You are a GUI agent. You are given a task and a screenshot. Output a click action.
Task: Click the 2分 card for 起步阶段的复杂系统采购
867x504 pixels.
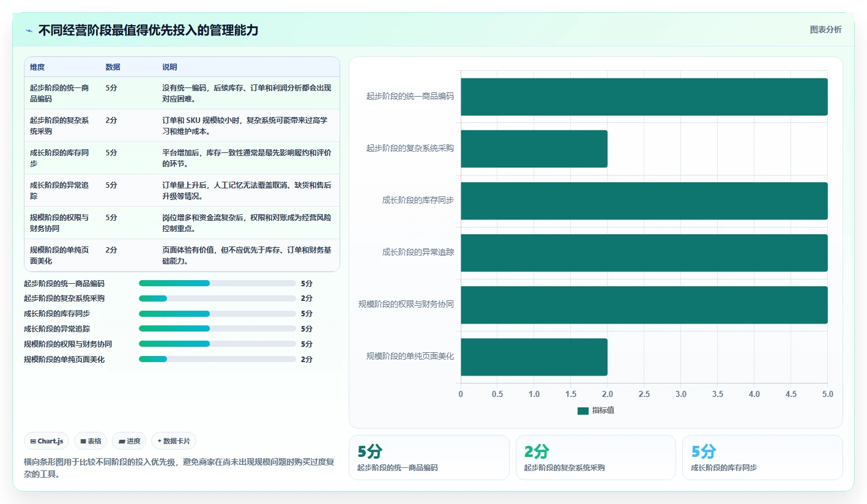click(x=595, y=458)
